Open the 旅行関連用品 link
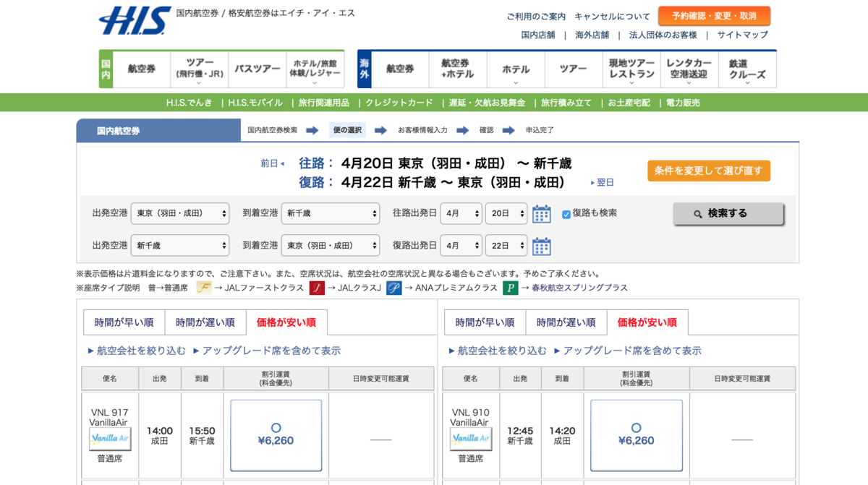The height and width of the screenshot is (485, 868). click(324, 103)
